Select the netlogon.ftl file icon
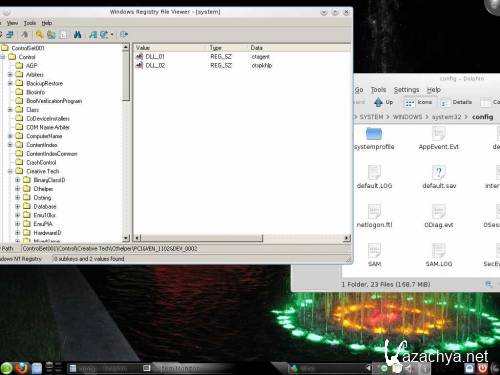Screen dimensions: 500x375 374,212
